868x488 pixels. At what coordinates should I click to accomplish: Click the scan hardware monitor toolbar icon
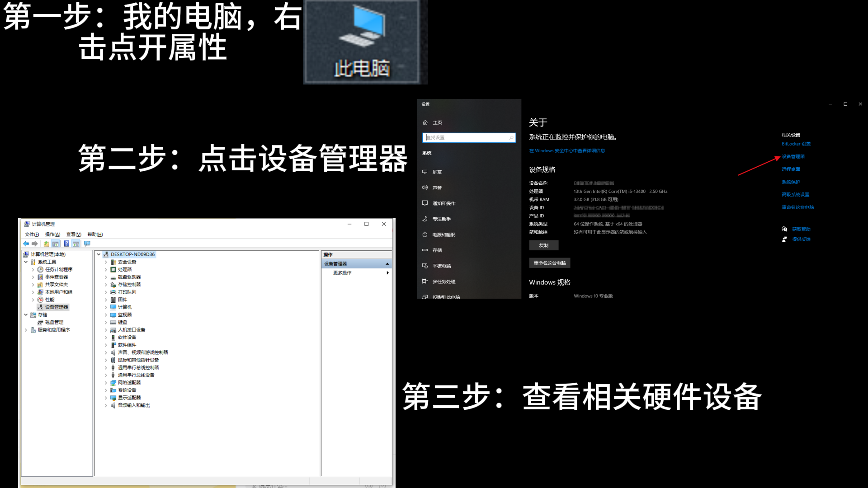[x=87, y=244]
